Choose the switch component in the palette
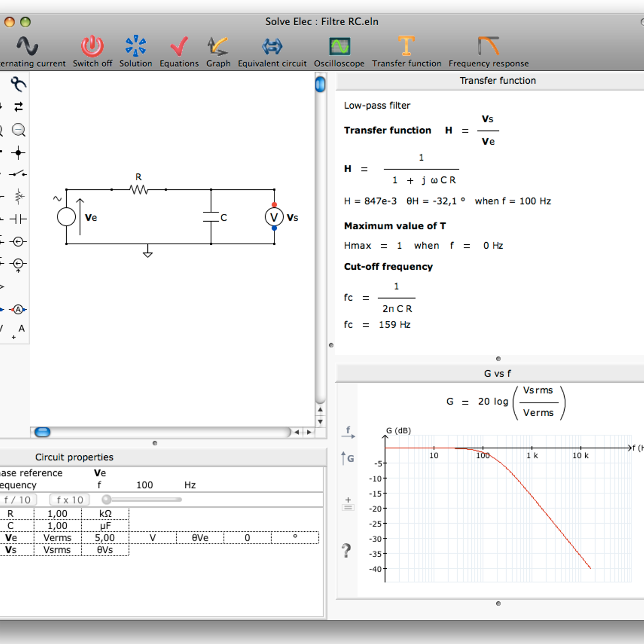 (x=18, y=174)
